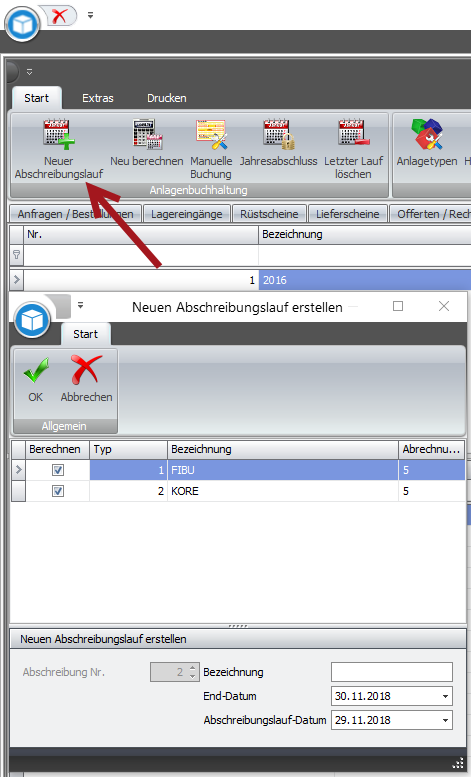Switch to the Extras ribbon tab
Image resolution: width=471 pixels, height=777 pixels.
pyautogui.click(x=98, y=98)
